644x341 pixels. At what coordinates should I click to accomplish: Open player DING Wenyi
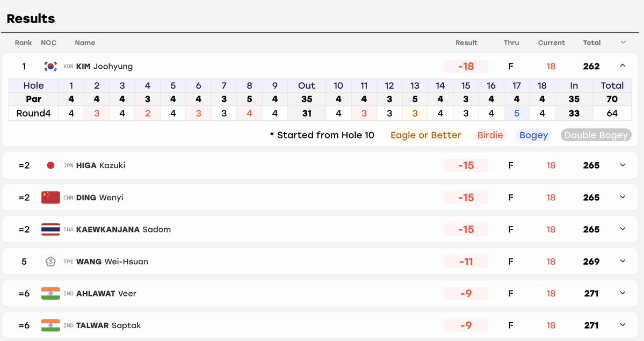coord(99,197)
